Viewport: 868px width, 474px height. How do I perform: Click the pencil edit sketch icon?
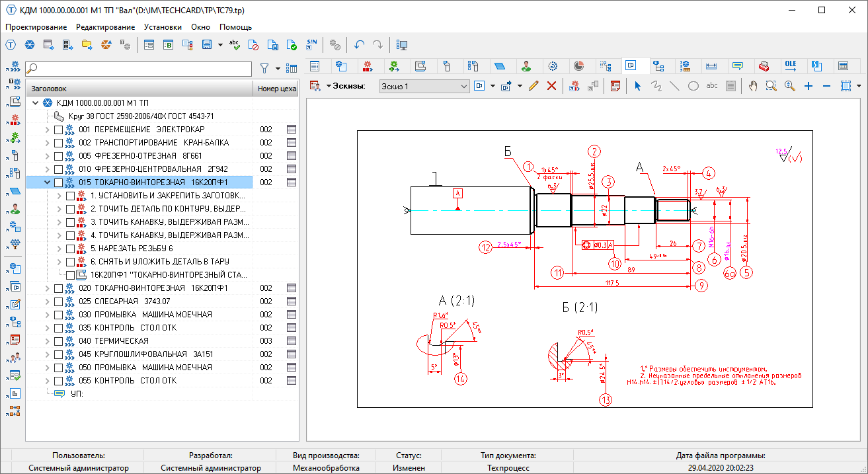(x=534, y=86)
